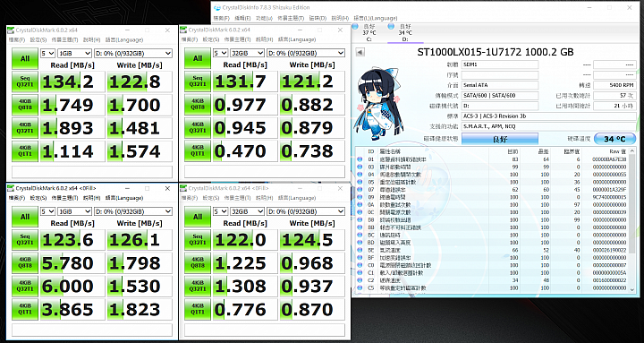Image resolution: width=644 pixels, height=343 pixels.
Task: Click the blue status orb for SMART row 05
Action: (x=360, y=182)
